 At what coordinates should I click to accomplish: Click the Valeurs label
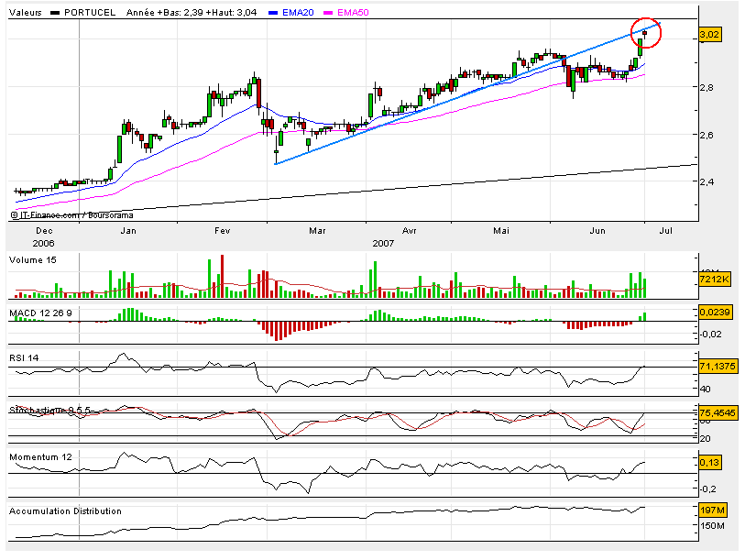click(x=25, y=13)
